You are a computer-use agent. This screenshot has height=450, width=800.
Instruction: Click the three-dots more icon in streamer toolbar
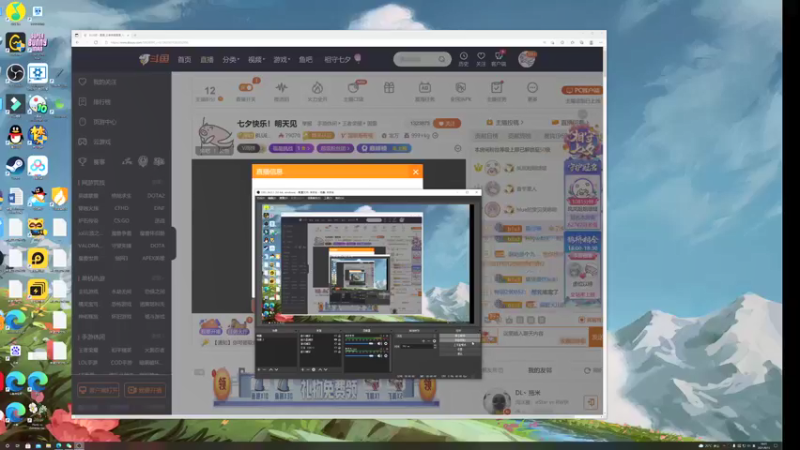(532, 88)
